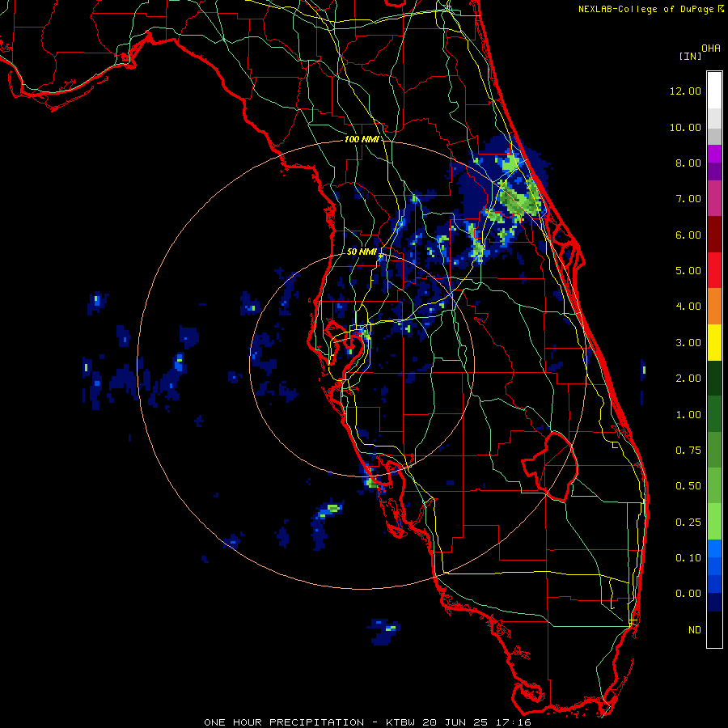Click the darkest green 2.00 legend swatch
This screenshot has height=728, width=728.
(x=714, y=378)
